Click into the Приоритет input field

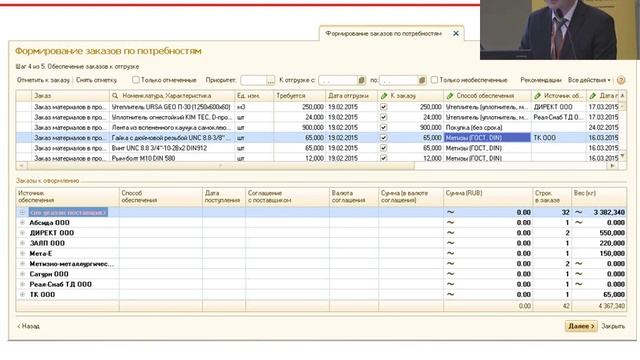(253, 80)
